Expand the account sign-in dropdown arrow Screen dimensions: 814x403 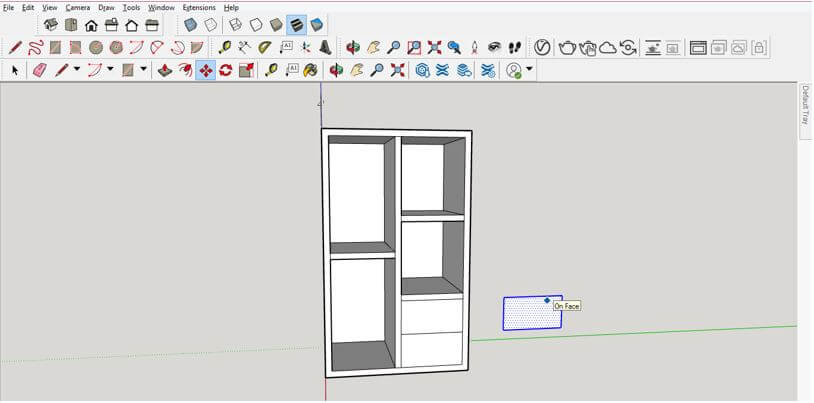click(x=529, y=69)
